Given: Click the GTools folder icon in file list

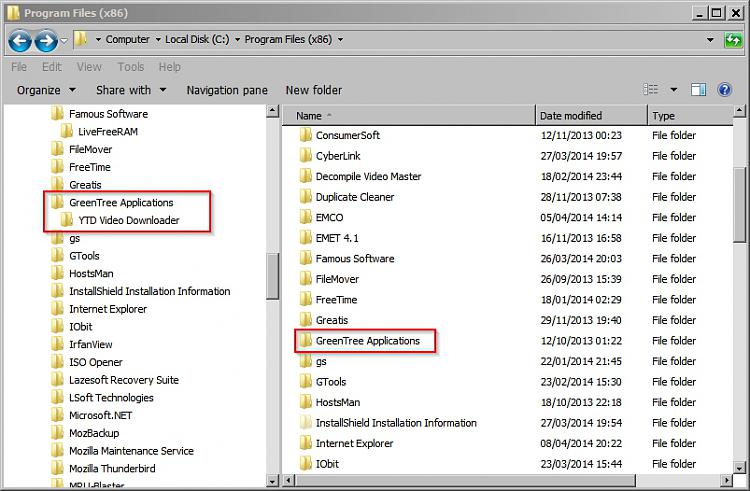Looking at the screenshot, I should click(x=305, y=382).
